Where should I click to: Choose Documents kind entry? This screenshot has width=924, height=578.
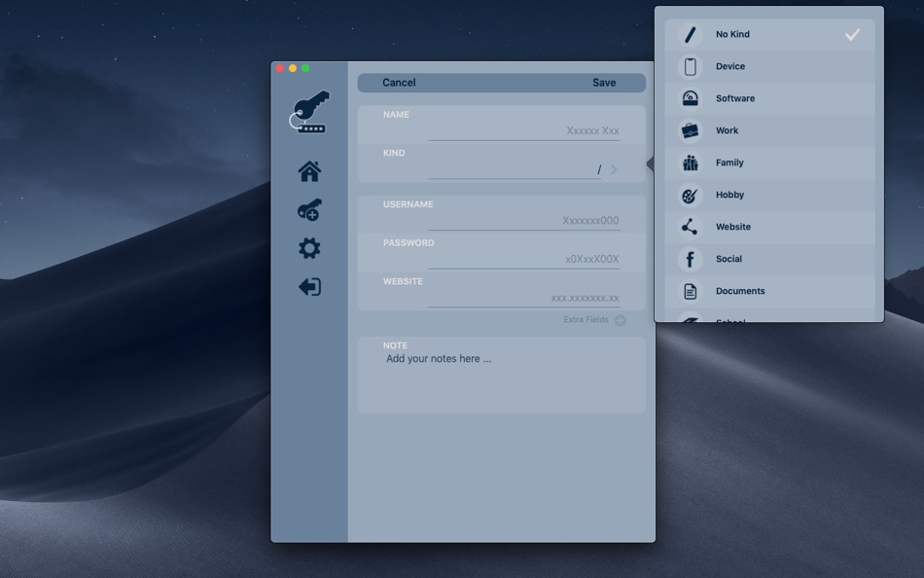pos(769,291)
